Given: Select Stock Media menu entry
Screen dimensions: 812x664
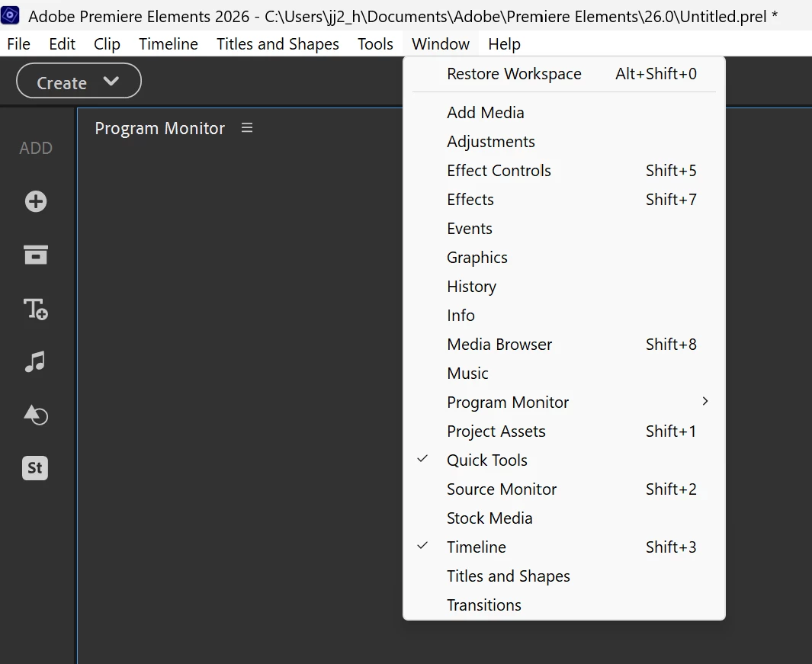Looking at the screenshot, I should [564, 518].
